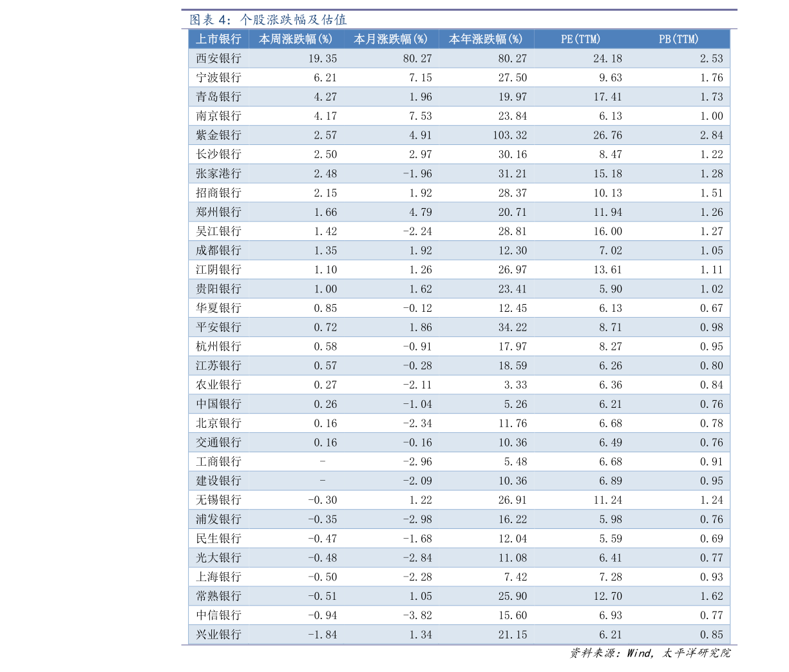Screen dimensions: 789x672
Task: Select the 郑州银行 PE value 11.94
Action: 607,212
